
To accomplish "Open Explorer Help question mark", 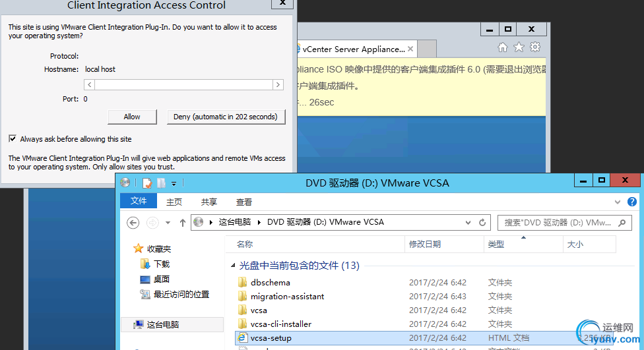I will pyautogui.click(x=631, y=202).
